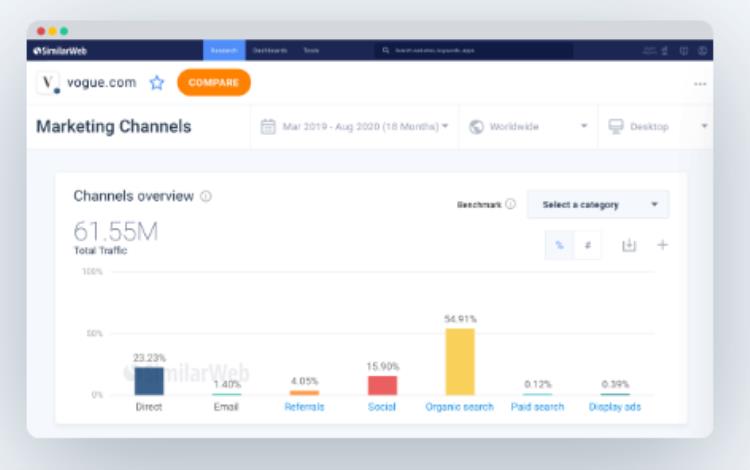The image size is (750, 470).
Task: Open the Tools tab
Action: tap(311, 50)
